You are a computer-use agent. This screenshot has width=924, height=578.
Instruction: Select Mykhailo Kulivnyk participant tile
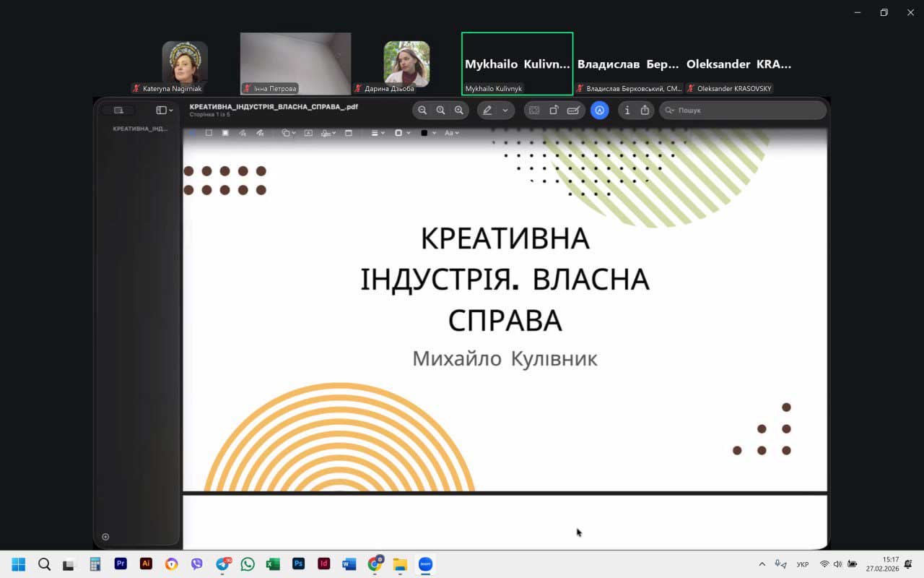coord(517,64)
